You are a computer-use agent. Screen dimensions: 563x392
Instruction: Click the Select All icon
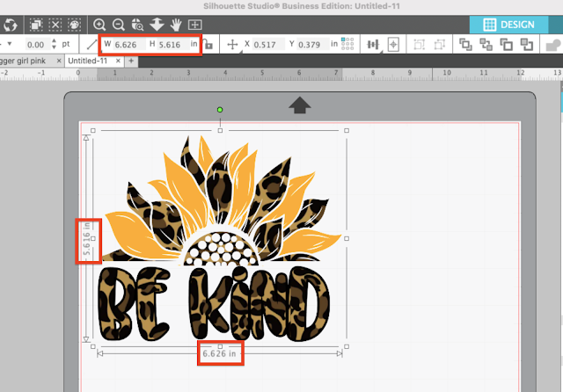[36, 25]
